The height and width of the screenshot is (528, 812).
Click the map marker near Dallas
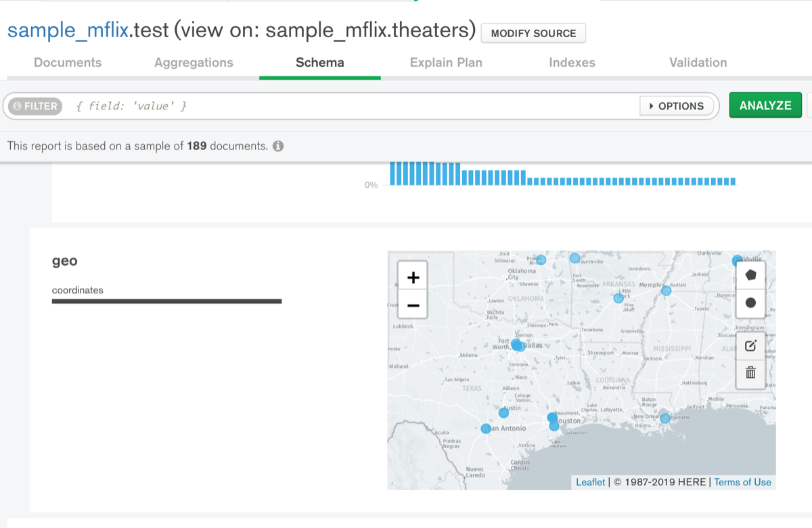(x=518, y=344)
